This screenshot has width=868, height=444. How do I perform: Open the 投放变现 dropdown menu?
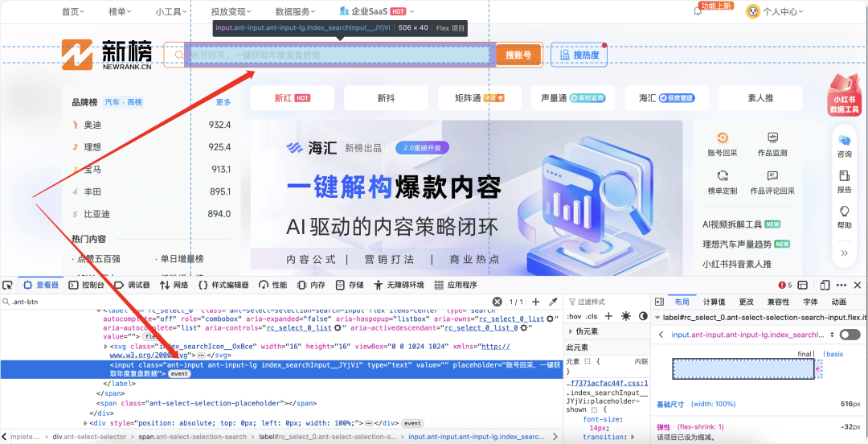(231, 11)
